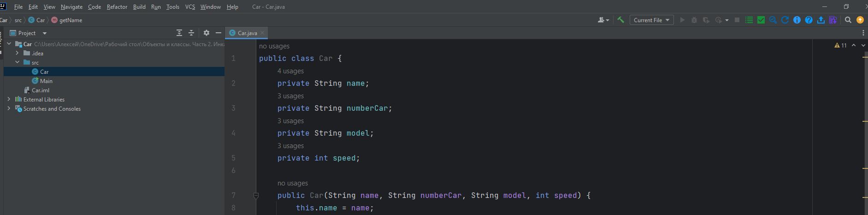Collapse the src folder
Viewport: 868px width, 215px height.
(17, 62)
